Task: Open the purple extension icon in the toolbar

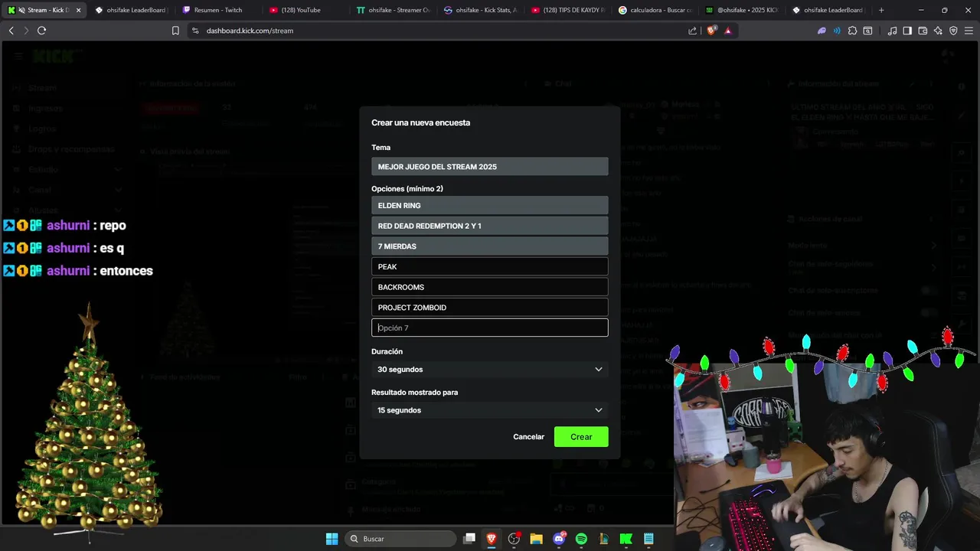Action: pos(822,31)
